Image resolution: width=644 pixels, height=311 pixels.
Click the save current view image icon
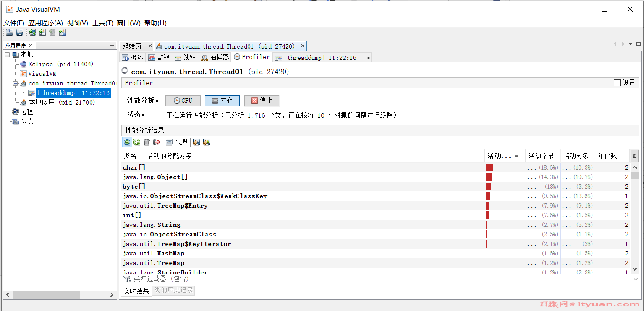coord(207,142)
